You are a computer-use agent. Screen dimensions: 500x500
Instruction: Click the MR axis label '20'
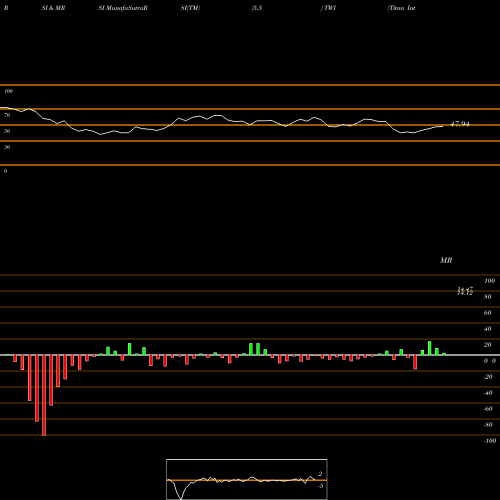[x=488, y=345]
